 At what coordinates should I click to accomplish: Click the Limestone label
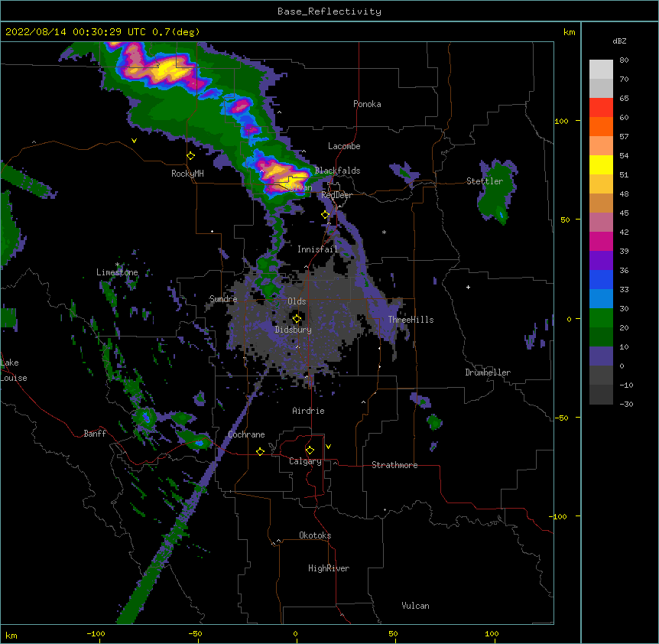117,272
